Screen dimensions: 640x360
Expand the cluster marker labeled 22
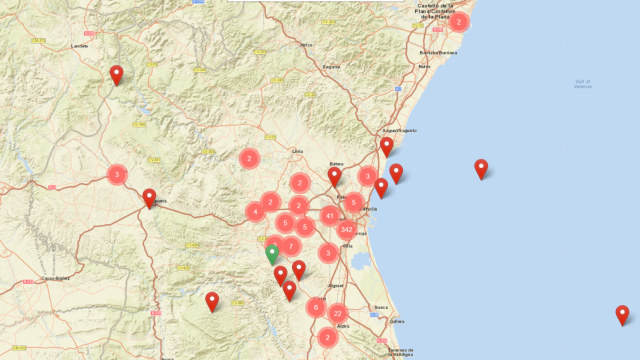pyautogui.click(x=337, y=313)
